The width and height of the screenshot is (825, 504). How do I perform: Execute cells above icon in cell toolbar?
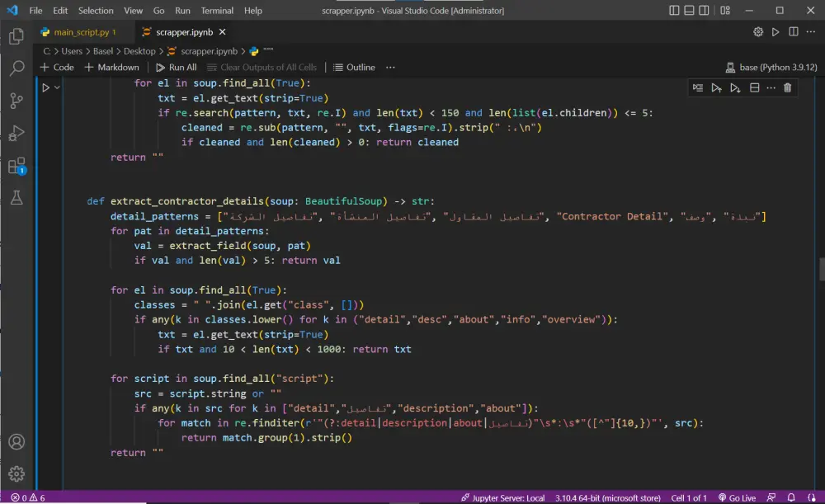(x=716, y=88)
